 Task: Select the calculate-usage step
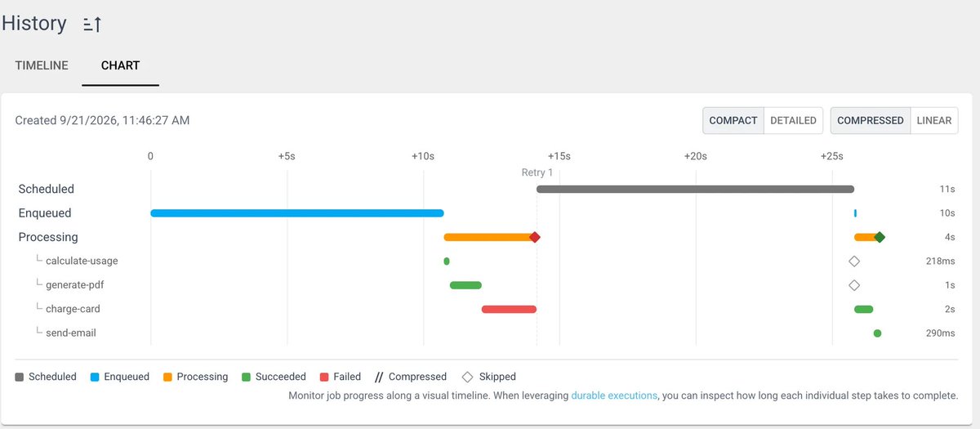point(82,261)
